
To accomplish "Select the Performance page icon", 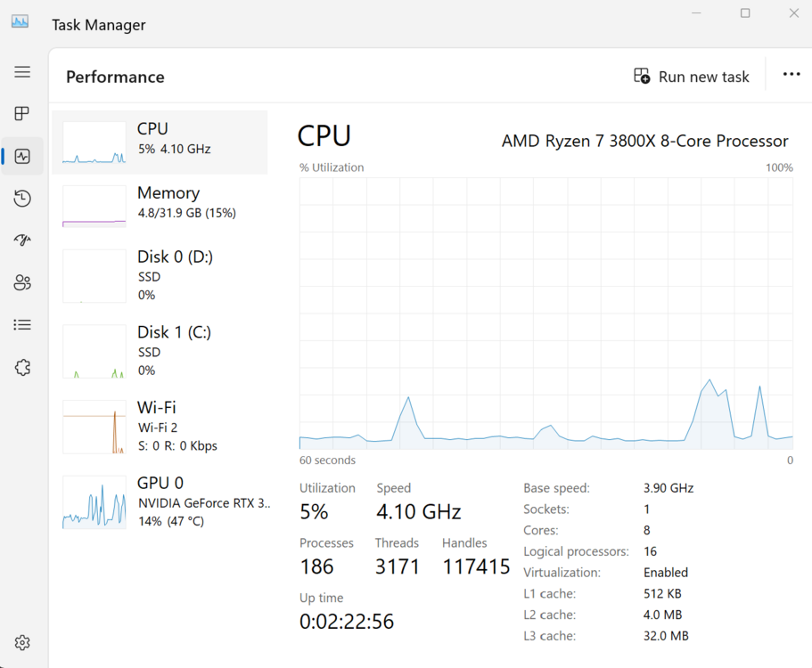I will click(22, 157).
